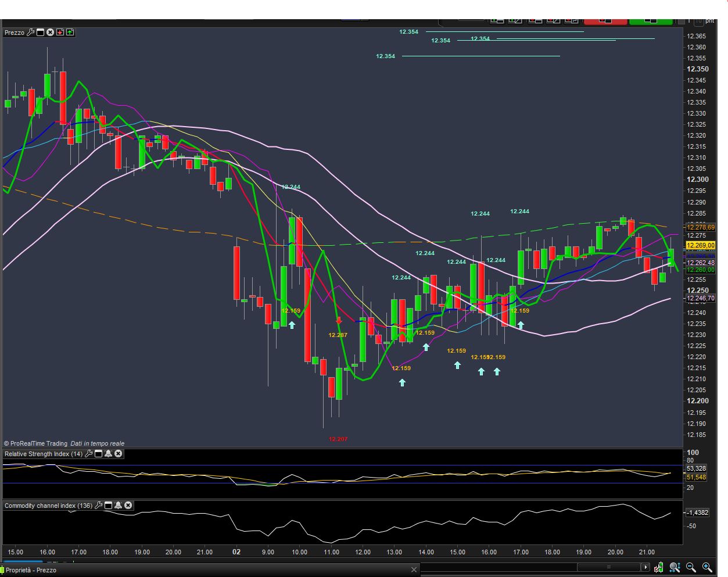Set alert bell on Relative Strength Index
728x577 pixels.
pos(108,454)
